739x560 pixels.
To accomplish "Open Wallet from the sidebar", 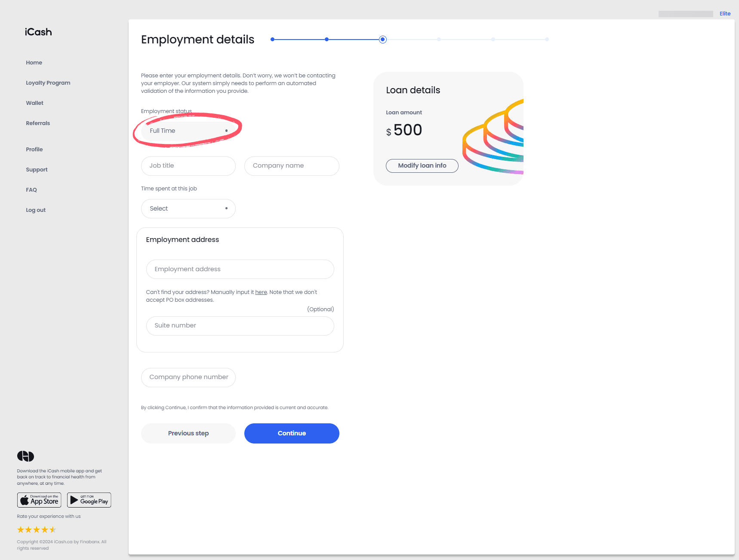I will 34,103.
